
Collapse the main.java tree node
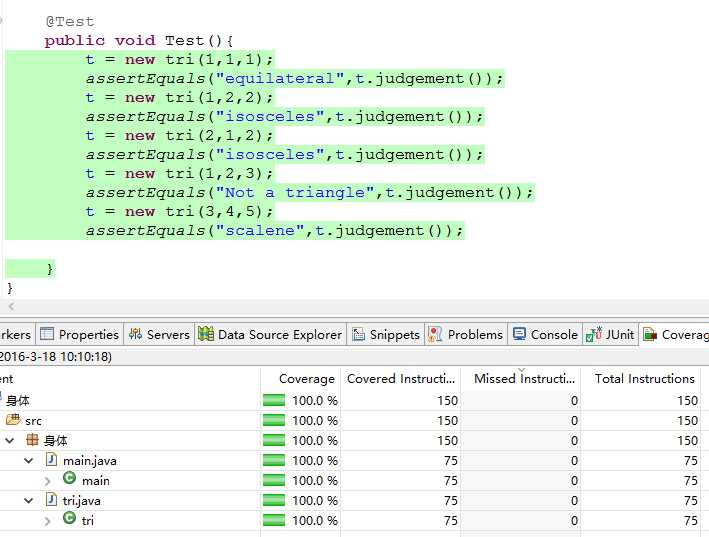[x=28, y=461]
